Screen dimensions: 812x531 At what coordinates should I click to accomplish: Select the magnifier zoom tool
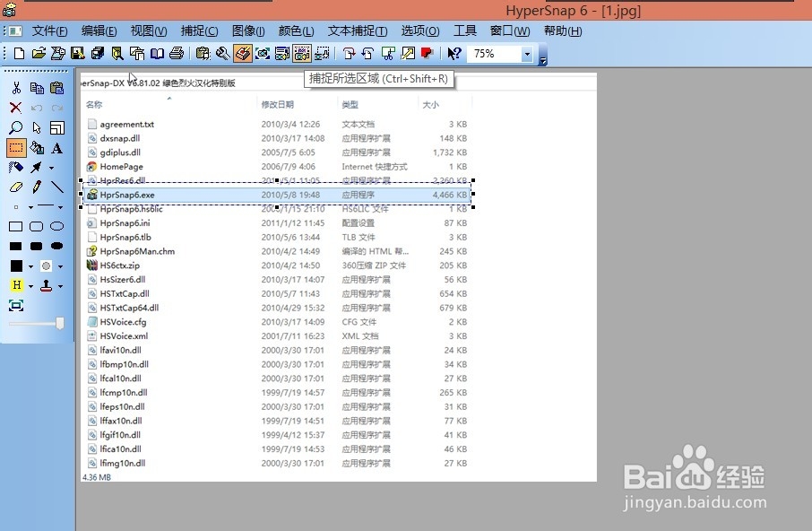pos(16,127)
